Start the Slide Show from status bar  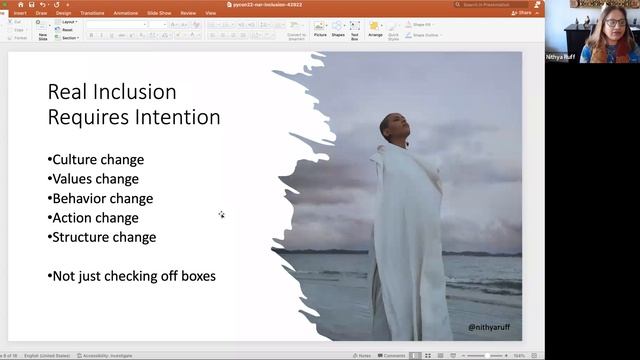pos(453,356)
